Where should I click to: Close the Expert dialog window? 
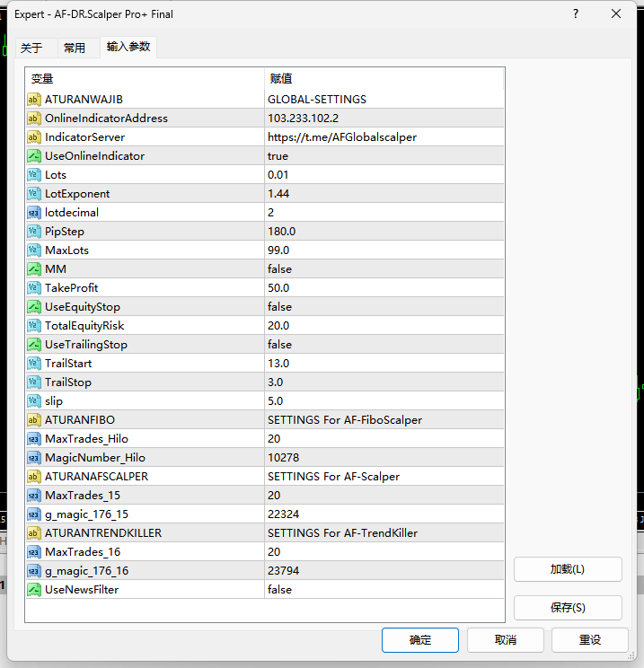[616, 14]
